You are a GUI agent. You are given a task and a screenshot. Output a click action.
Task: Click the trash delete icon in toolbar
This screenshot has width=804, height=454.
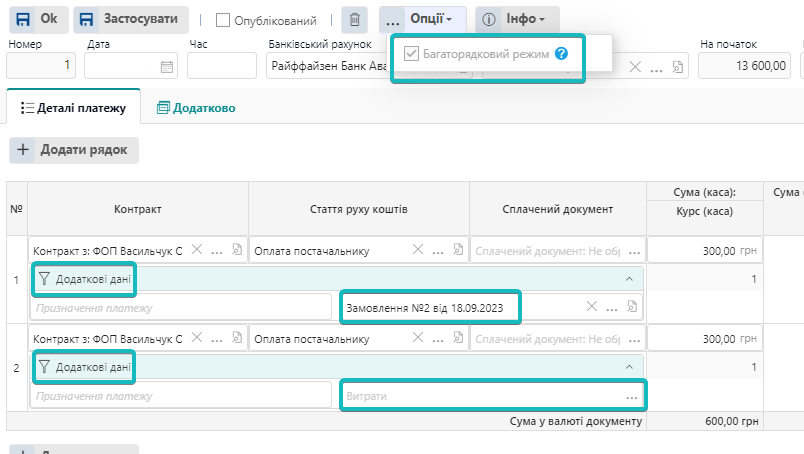(x=354, y=20)
